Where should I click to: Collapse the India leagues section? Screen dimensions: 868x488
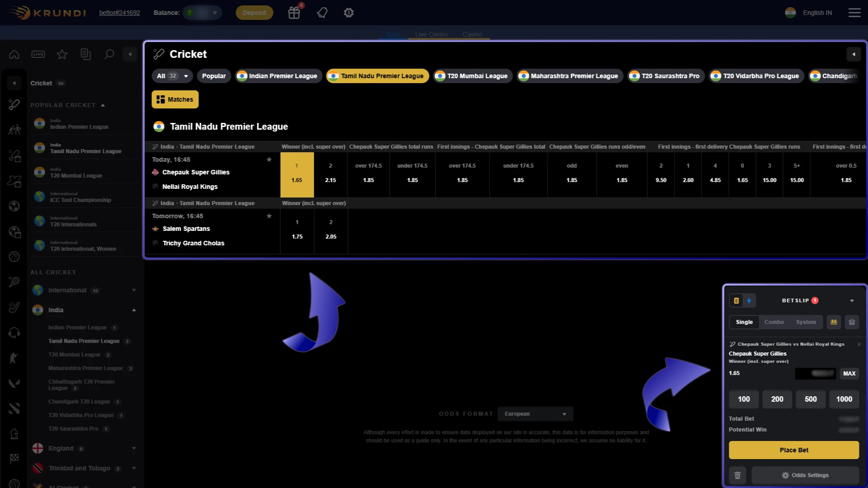134,310
